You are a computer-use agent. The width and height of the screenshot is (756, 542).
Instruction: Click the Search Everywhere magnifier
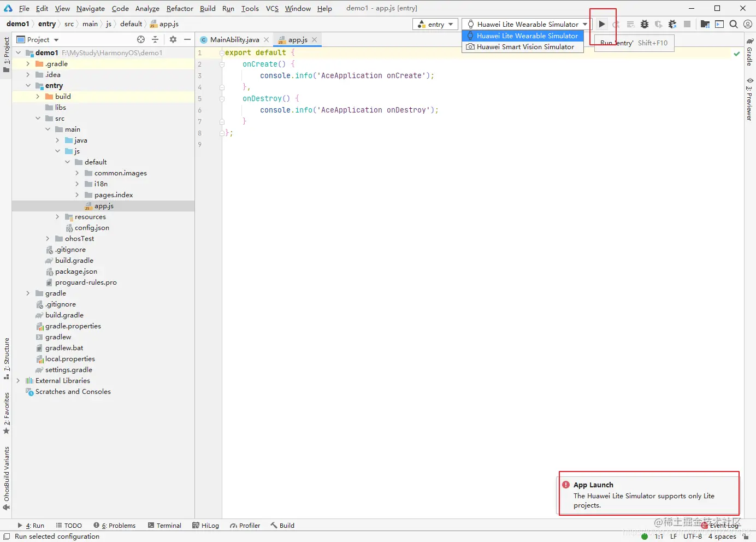click(734, 24)
